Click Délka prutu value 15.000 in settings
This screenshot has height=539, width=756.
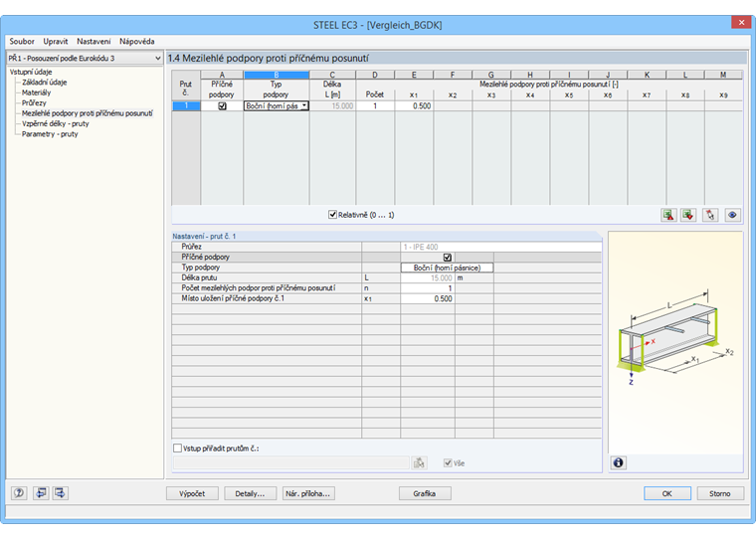[x=427, y=278]
